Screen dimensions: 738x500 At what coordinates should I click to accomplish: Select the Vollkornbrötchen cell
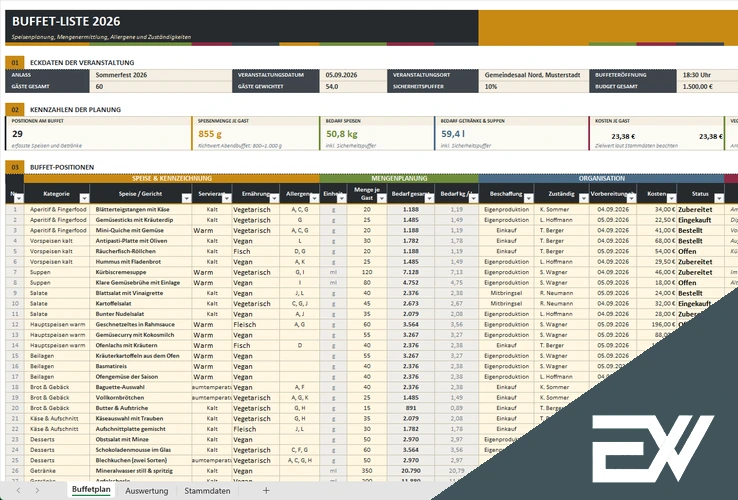pos(140,397)
